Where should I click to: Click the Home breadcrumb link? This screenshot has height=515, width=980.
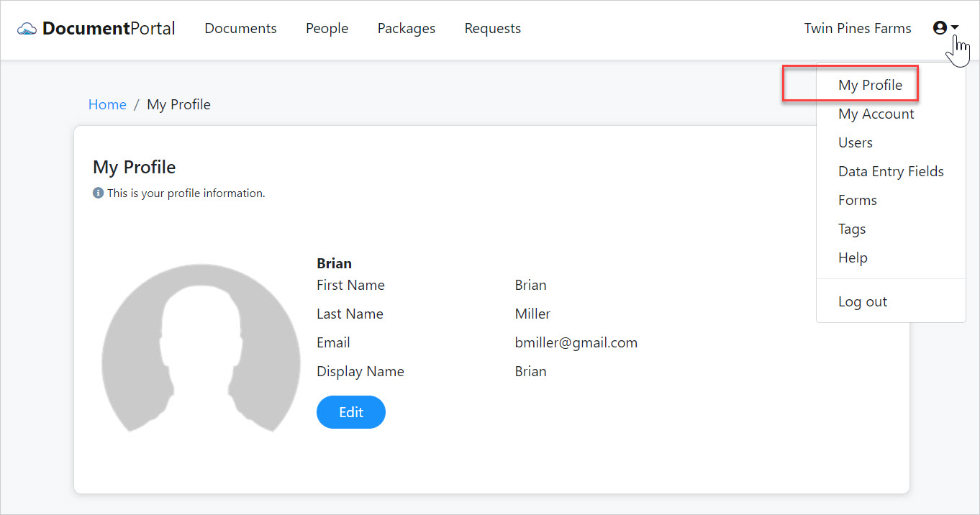(x=107, y=104)
